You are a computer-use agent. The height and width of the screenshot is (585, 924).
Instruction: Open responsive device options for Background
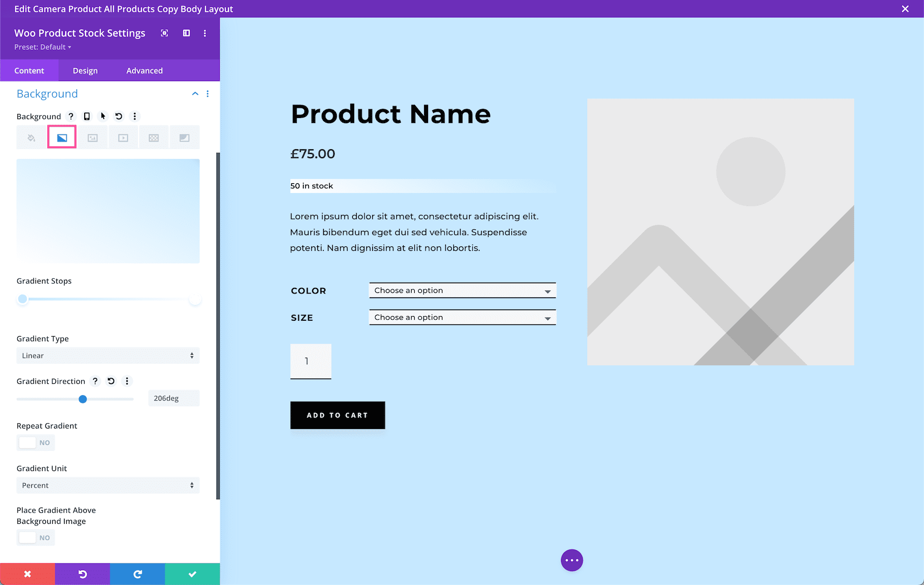click(86, 116)
